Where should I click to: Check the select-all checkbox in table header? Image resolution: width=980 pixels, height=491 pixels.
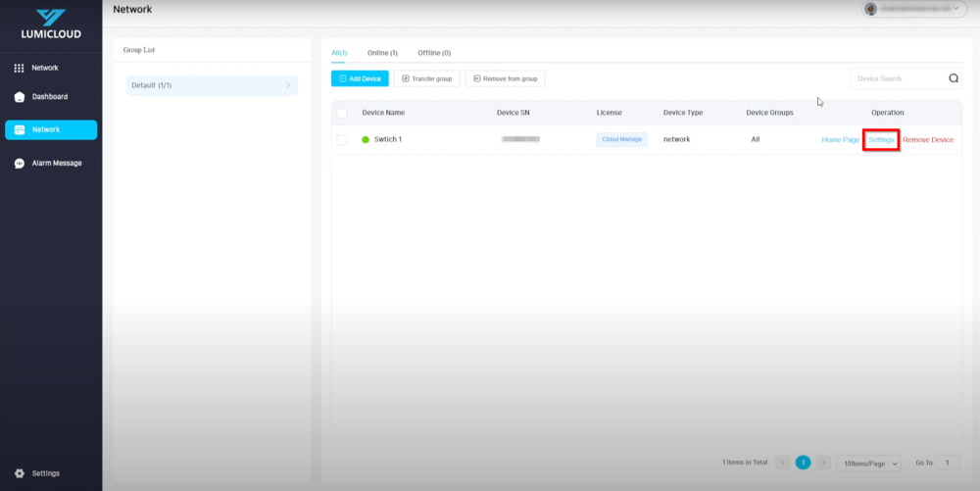(342, 113)
